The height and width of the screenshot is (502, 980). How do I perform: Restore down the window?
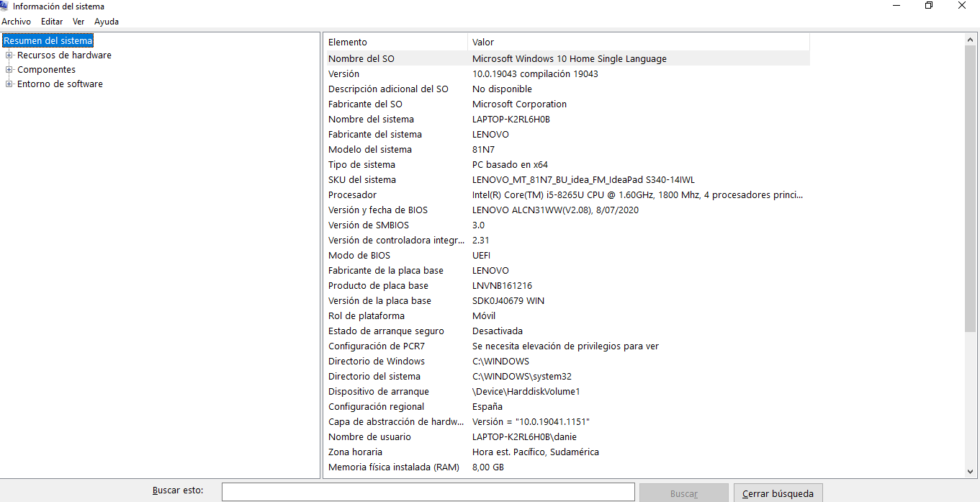tap(929, 6)
